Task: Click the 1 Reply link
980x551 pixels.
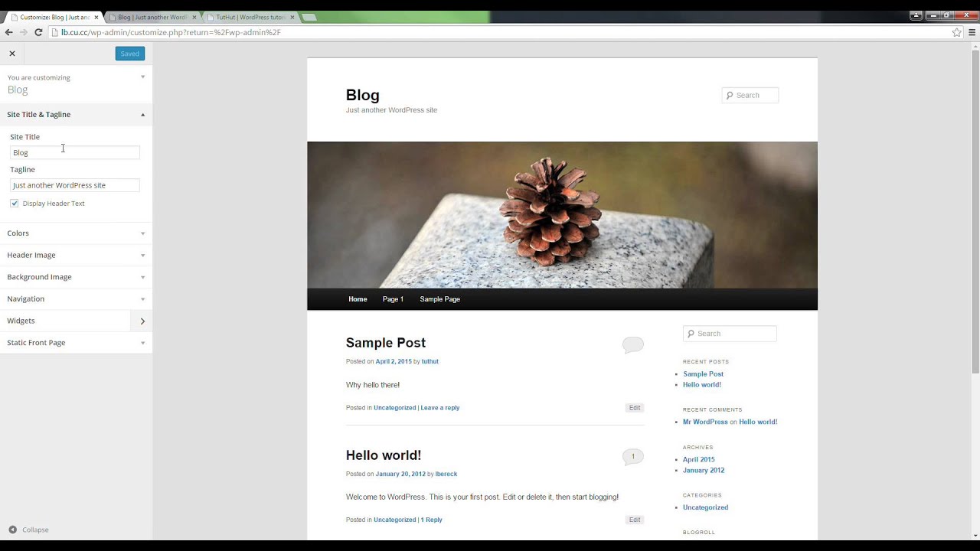Action: [431, 520]
